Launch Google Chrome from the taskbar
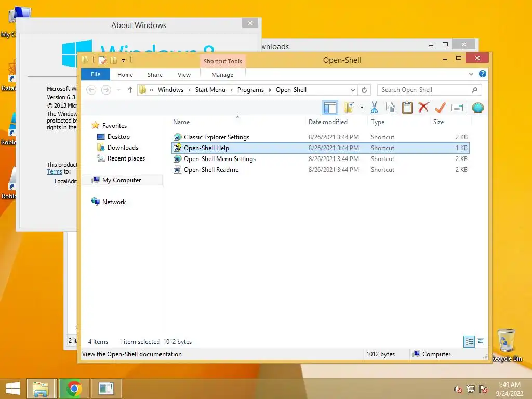The width and height of the screenshot is (532, 399). pyautogui.click(x=74, y=389)
